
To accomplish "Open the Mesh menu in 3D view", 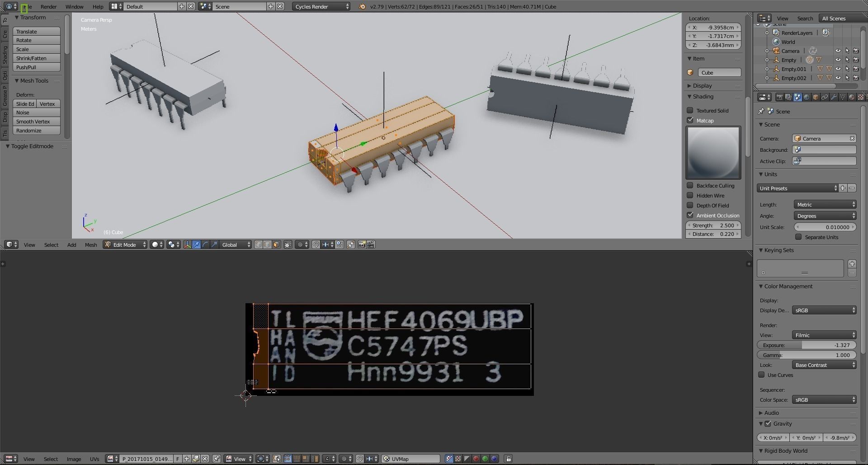I will click(91, 244).
